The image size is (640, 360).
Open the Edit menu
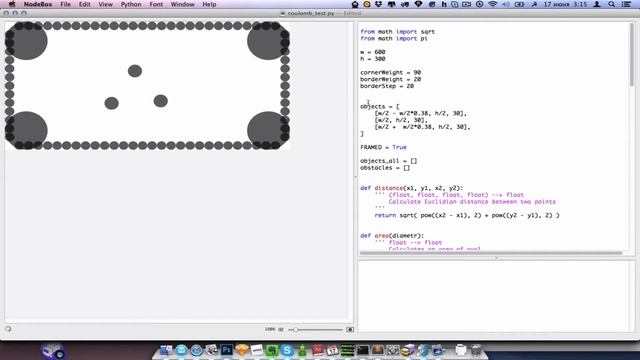(x=84, y=4)
